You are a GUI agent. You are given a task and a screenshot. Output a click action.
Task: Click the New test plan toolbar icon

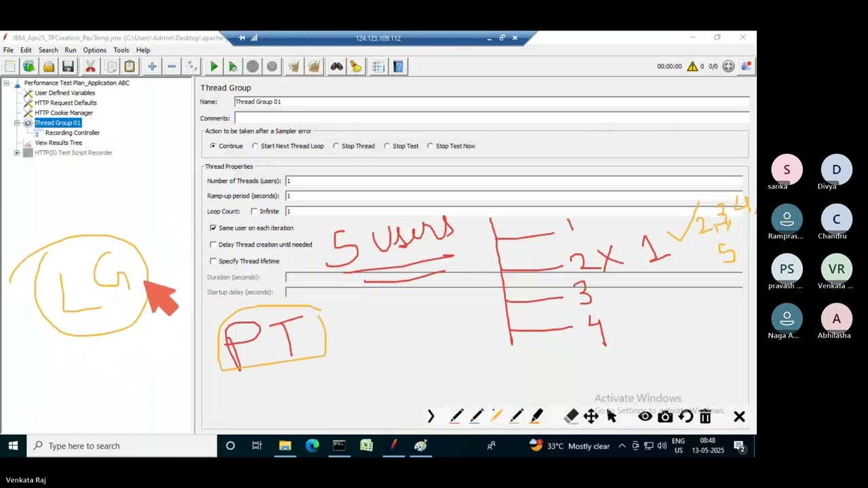[x=9, y=66]
